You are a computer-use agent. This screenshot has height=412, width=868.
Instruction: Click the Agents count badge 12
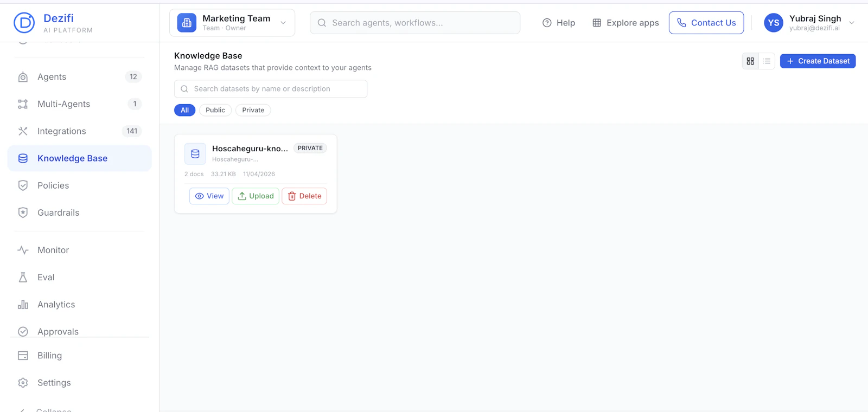133,77
